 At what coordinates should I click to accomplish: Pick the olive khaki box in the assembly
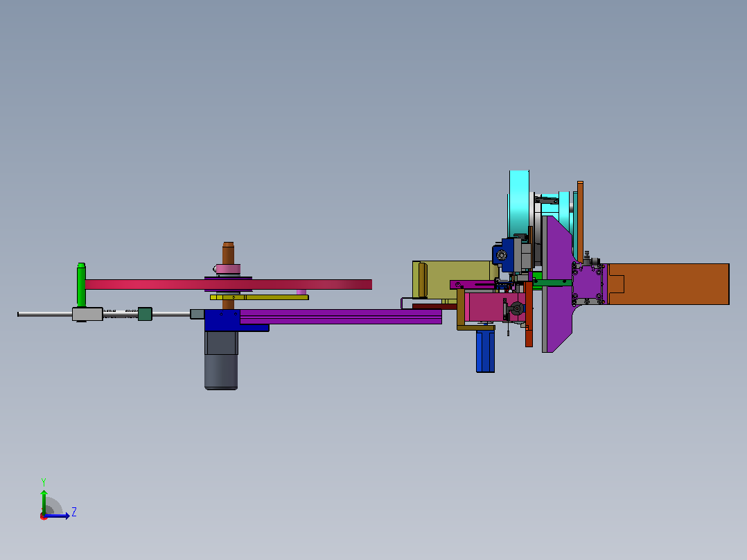(455, 280)
